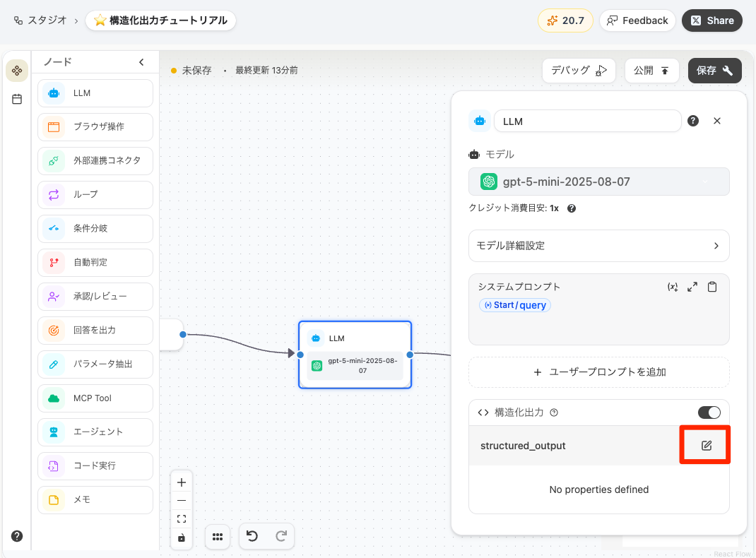Toggle the 構造化出力 switch off
The width and height of the screenshot is (756, 558).
point(709,412)
